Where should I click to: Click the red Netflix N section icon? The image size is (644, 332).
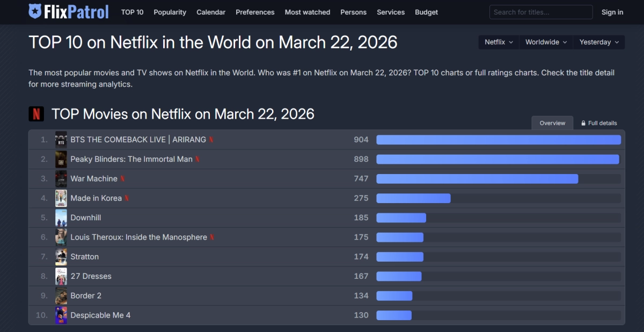[36, 114]
